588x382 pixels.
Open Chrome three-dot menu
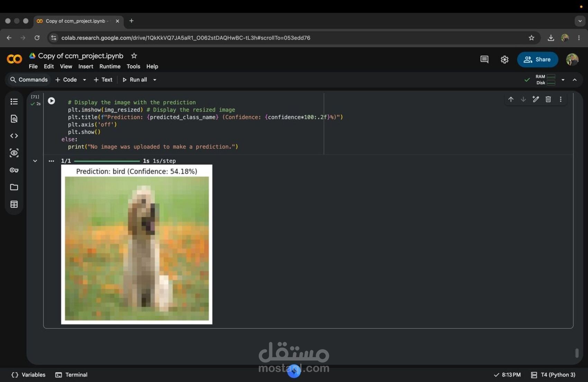point(579,38)
